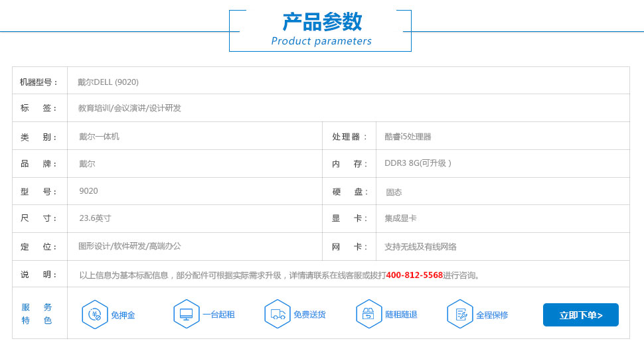Click the 硬盘 row label
Viewport: 644px width, 351px height.
pyautogui.click(x=349, y=192)
